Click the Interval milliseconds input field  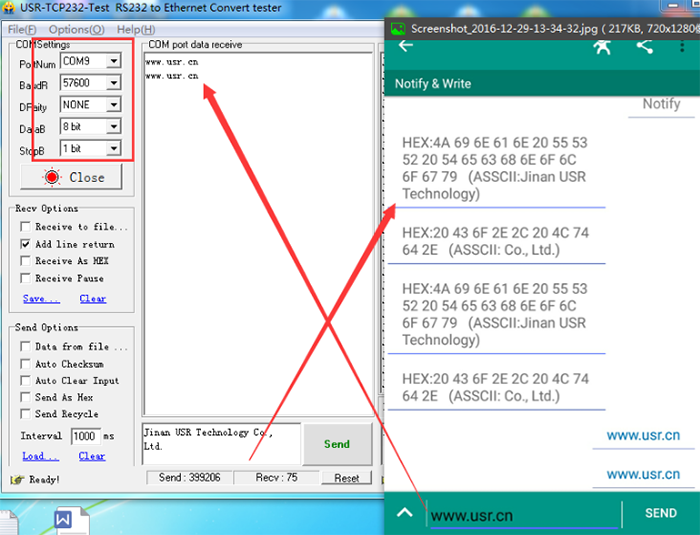[84, 436]
